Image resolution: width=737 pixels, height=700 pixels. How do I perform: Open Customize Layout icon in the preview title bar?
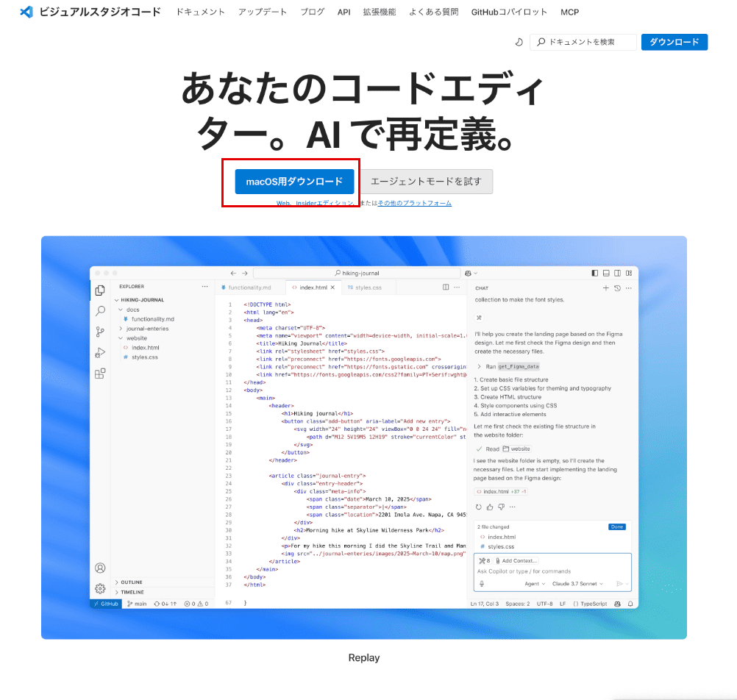click(x=629, y=273)
